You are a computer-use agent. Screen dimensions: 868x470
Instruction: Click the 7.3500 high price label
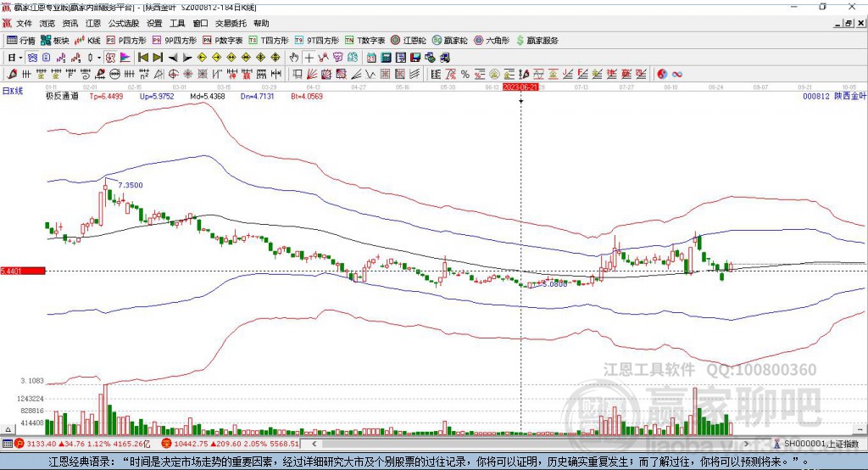(x=131, y=185)
